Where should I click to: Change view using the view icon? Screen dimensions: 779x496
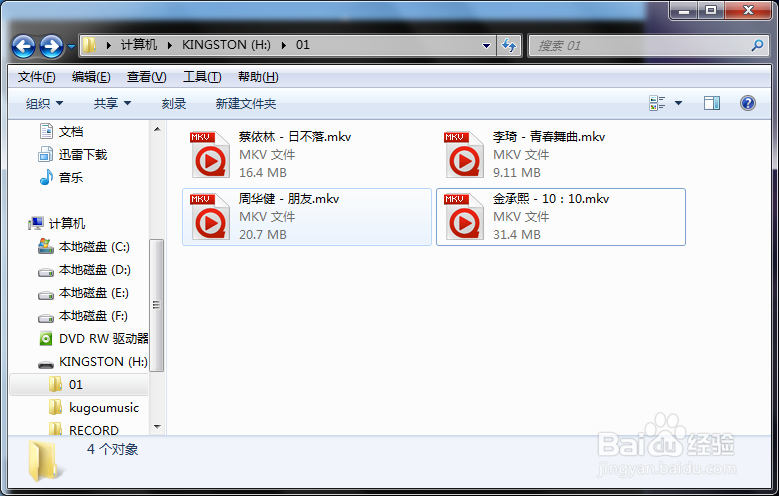click(657, 103)
